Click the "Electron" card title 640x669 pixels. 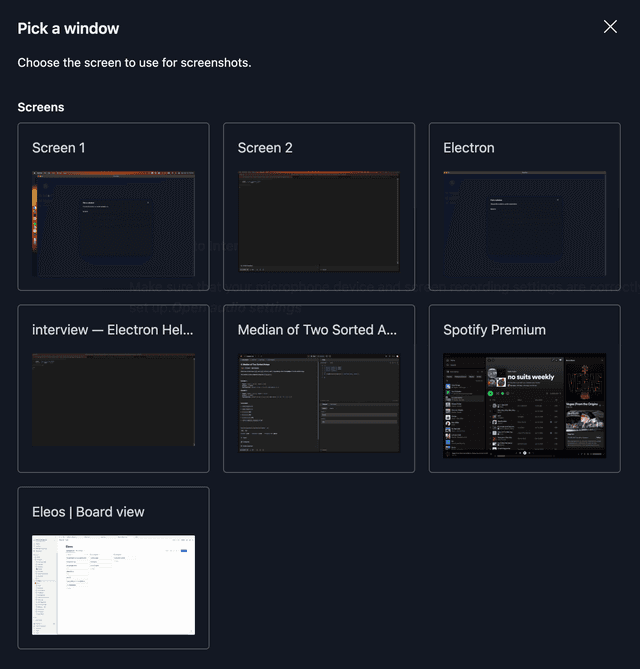click(x=469, y=148)
